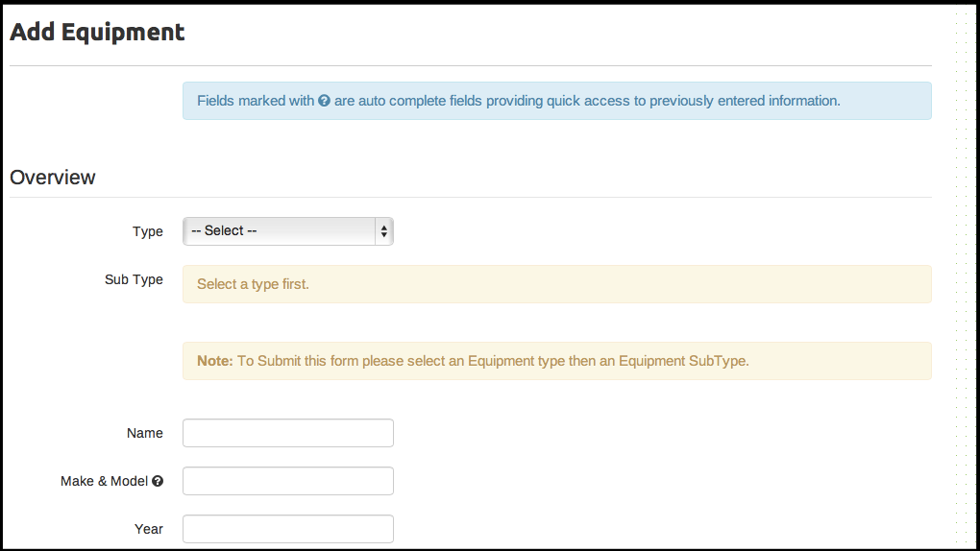Click the bold 'Note:' text in the warning

point(215,361)
